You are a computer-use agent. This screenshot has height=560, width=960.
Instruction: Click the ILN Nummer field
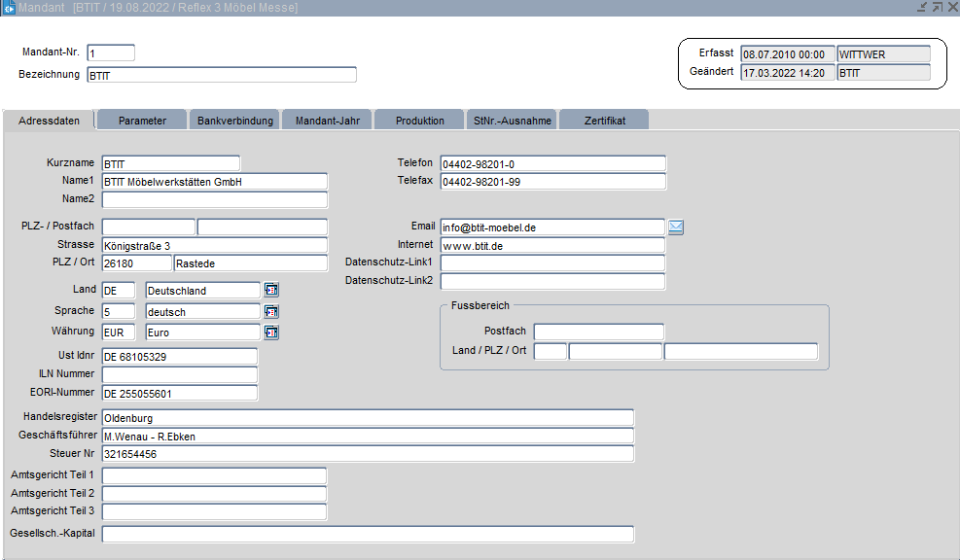point(180,374)
